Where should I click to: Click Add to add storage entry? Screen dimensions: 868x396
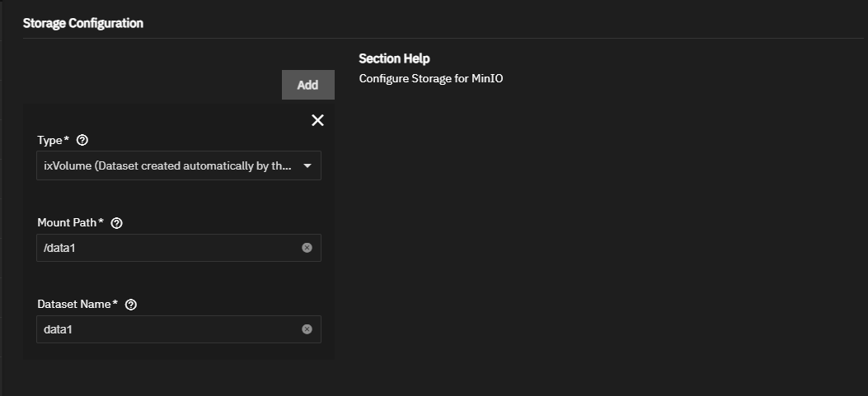coord(307,85)
